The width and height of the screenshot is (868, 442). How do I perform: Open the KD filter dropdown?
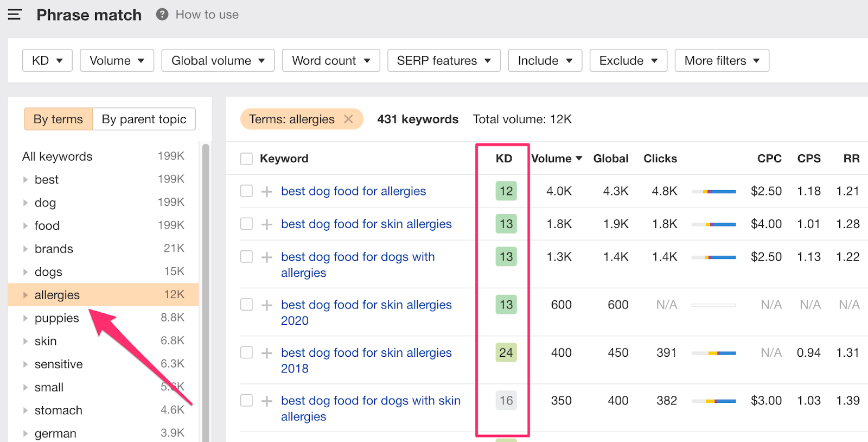tap(47, 60)
